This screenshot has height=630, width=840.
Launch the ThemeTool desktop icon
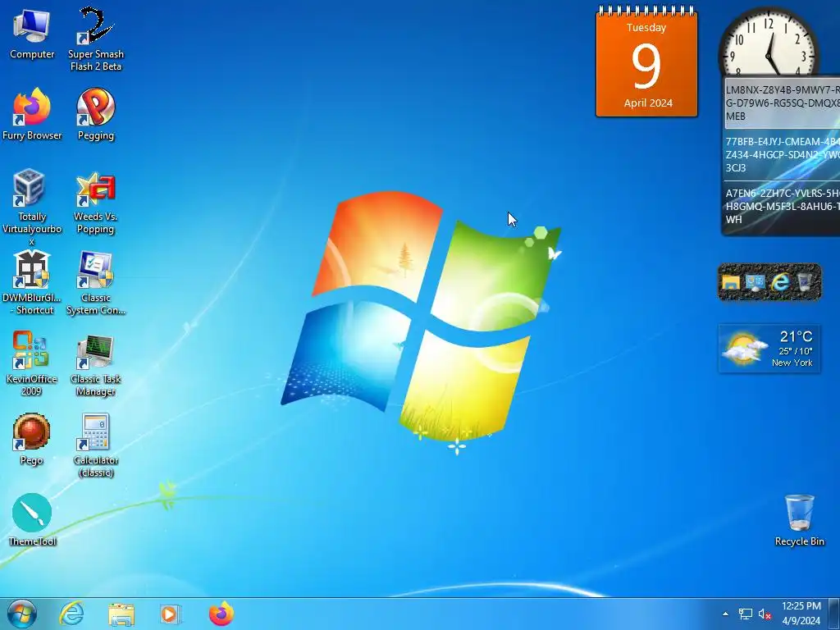pyautogui.click(x=32, y=519)
